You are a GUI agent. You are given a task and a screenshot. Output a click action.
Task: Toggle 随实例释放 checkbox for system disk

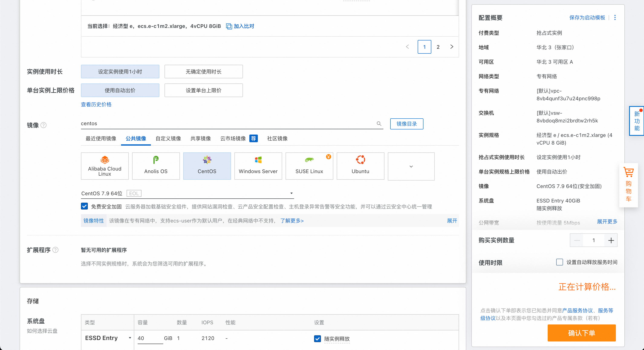coord(317,339)
